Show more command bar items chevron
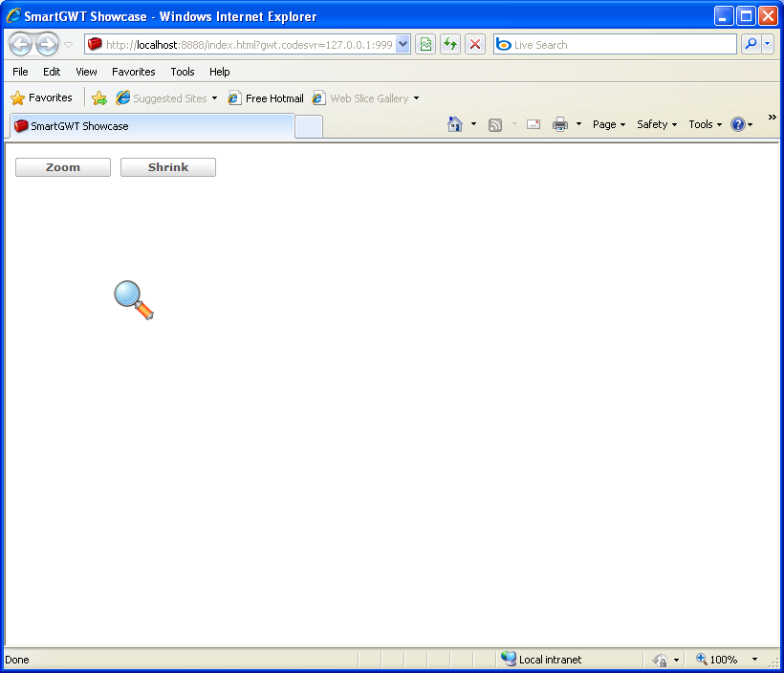The height and width of the screenshot is (673, 784). pos(772,117)
